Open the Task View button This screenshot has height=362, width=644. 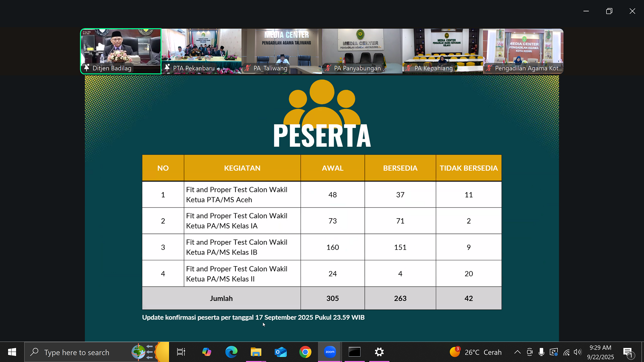pos(181,352)
